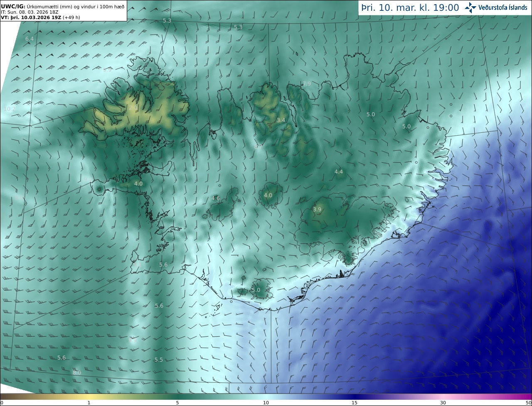The height and width of the screenshot is (406, 532).
Task: Click the colorbar at the 10 mm tick
Action: [266, 396]
